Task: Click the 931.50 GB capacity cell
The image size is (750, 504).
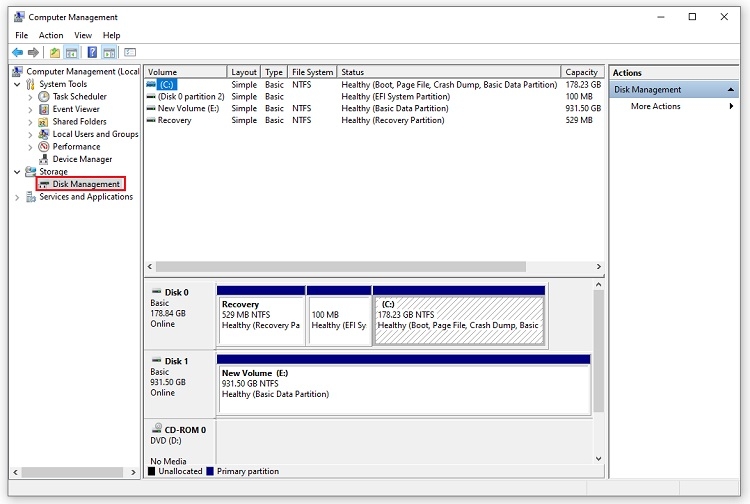Action: tap(583, 108)
